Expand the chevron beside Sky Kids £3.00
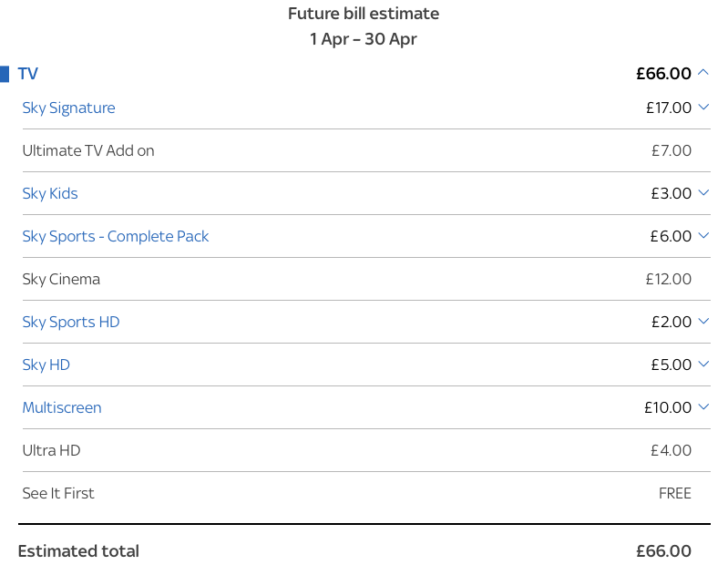This screenshot has height=565, width=728. (x=702, y=193)
